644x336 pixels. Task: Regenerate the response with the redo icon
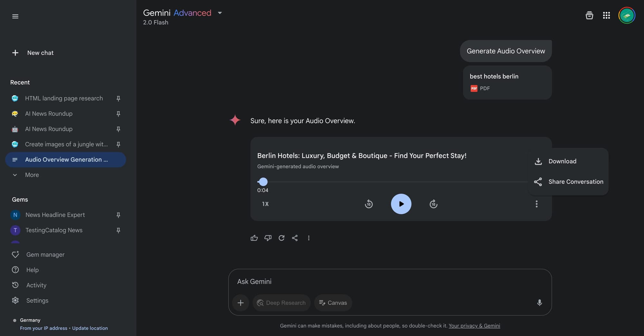[x=281, y=238]
